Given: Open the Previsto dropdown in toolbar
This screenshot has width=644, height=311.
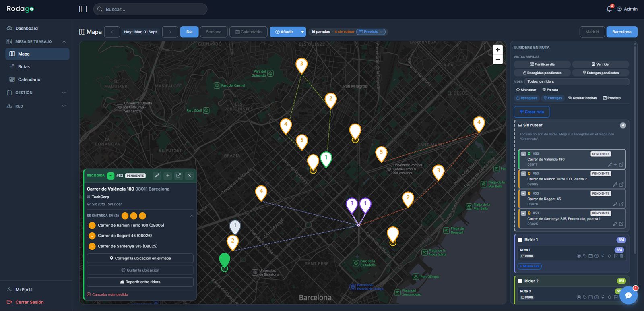Looking at the screenshot, I should click(x=371, y=32).
